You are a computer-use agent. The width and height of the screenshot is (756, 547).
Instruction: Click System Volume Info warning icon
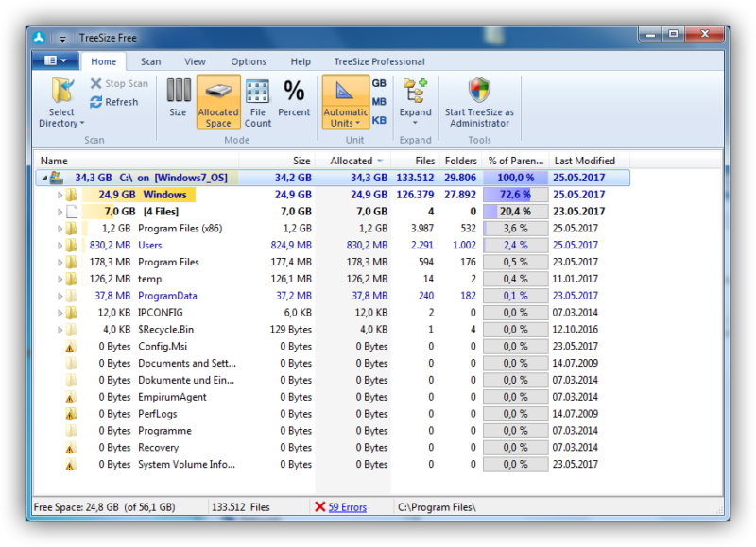pyautogui.click(x=71, y=465)
